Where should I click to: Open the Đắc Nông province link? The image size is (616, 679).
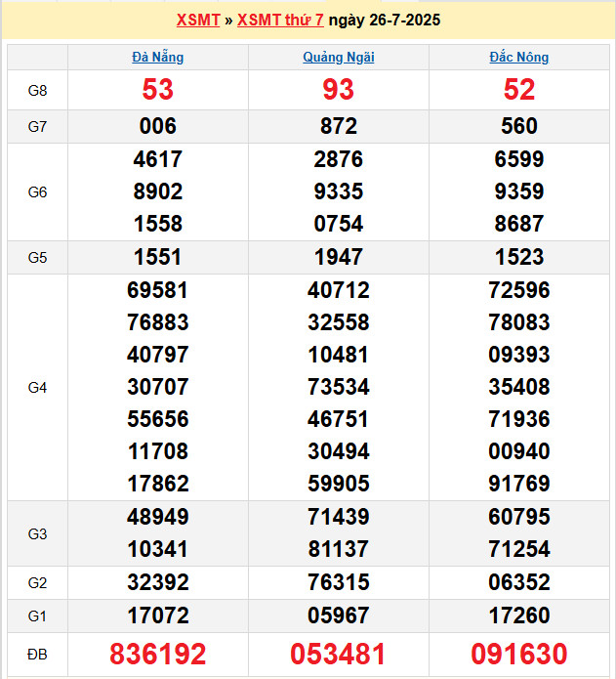point(519,58)
